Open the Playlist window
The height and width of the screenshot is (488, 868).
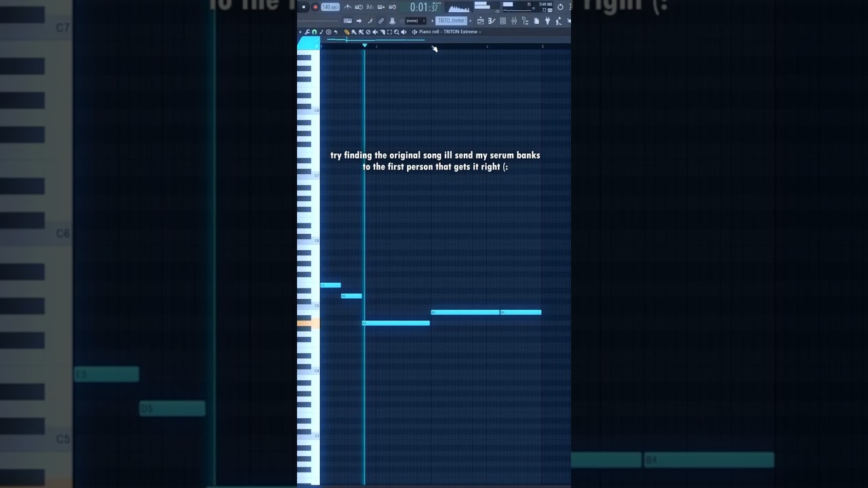point(480,21)
